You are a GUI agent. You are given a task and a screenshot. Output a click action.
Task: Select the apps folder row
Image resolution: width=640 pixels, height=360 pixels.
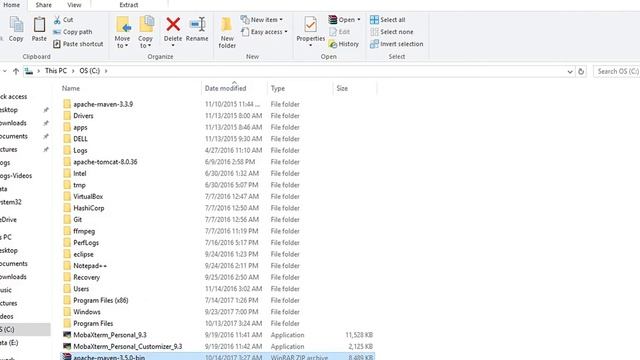point(218,127)
